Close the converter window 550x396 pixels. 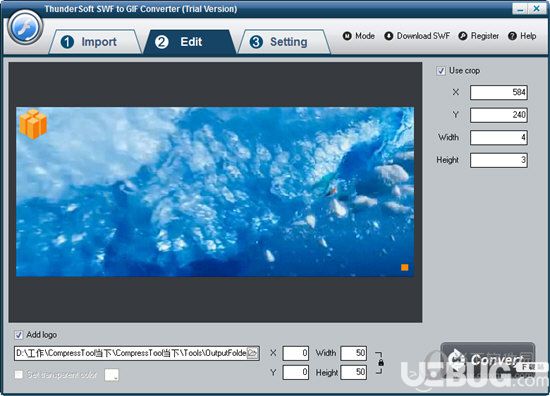coord(537,8)
